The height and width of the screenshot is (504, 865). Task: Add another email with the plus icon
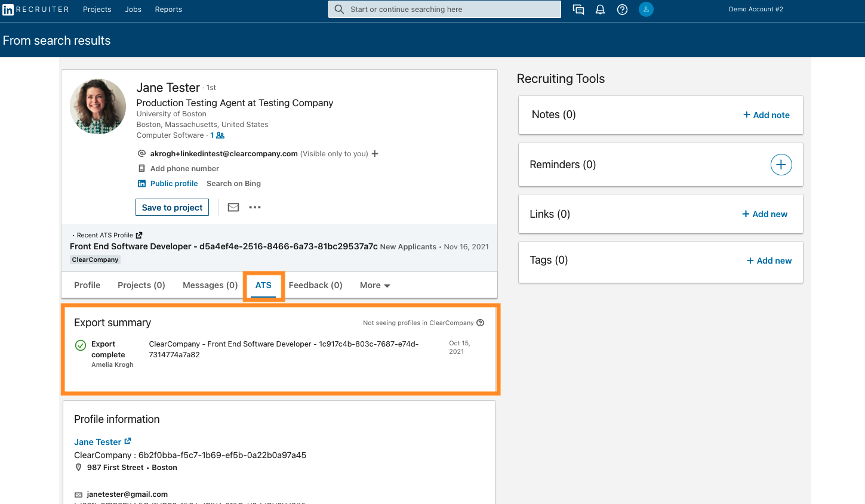375,154
